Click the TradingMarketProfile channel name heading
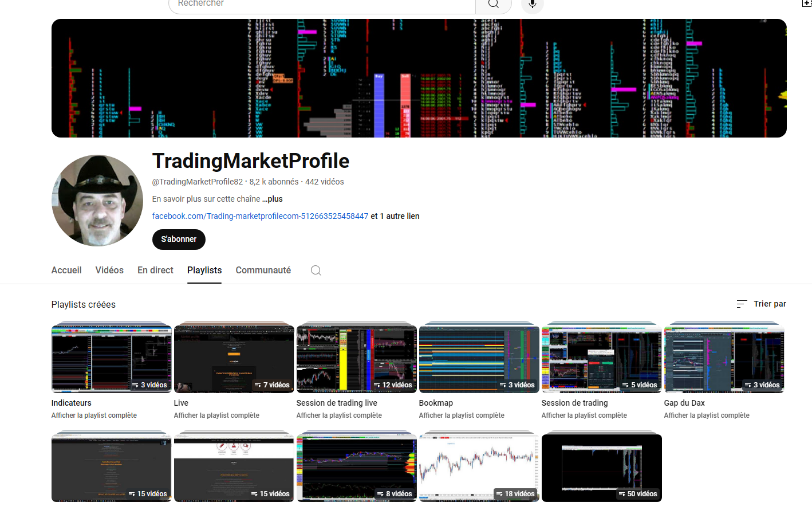Image resolution: width=812 pixels, height=506 pixels. [x=251, y=161]
